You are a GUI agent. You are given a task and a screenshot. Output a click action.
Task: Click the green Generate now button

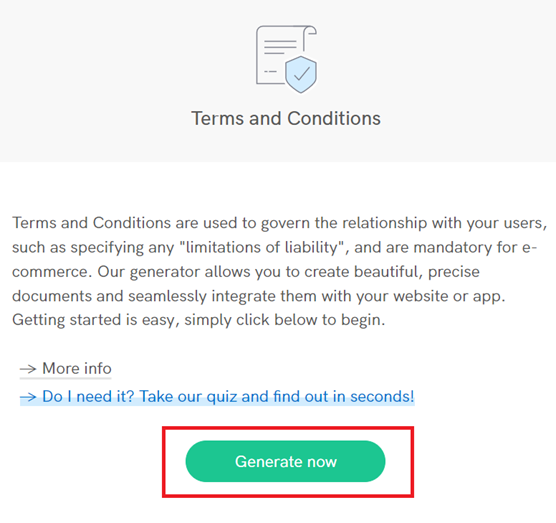pyautogui.click(x=285, y=461)
